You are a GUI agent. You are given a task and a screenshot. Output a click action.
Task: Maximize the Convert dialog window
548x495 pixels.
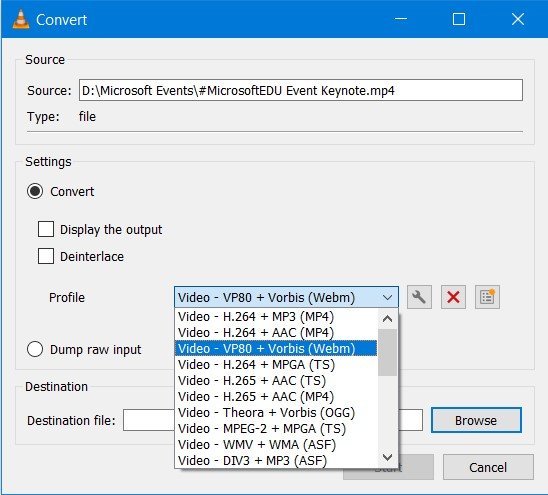pos(459,19)
